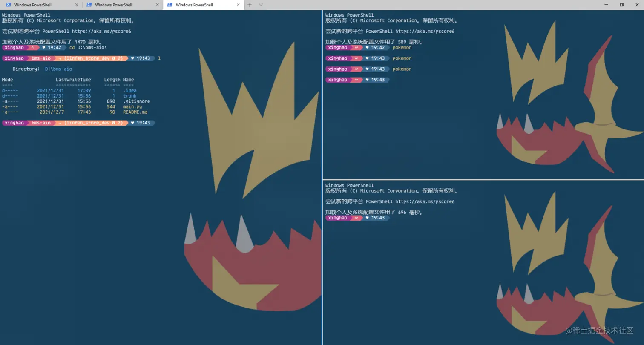Click the .gitignore file name
The image size is (644, 345).
(136, 101)
